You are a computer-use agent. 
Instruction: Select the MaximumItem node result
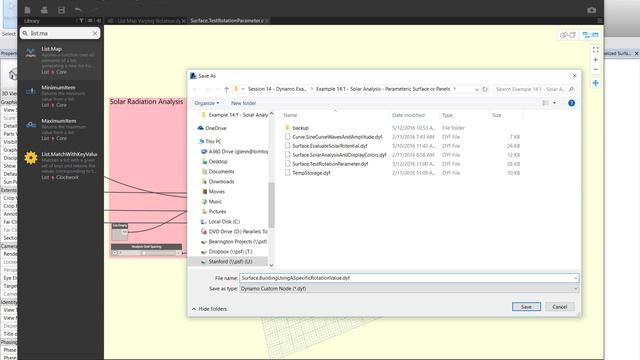[61, 129]
